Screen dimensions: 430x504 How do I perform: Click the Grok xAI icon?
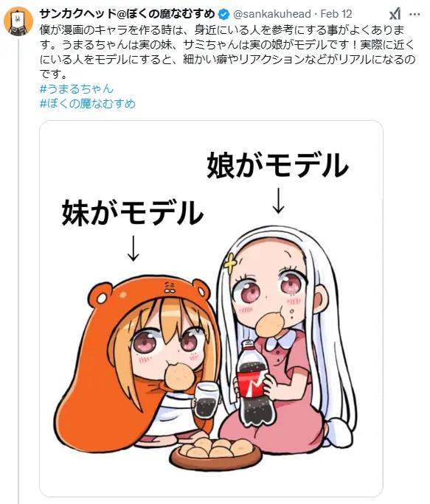tap(395, 14)
